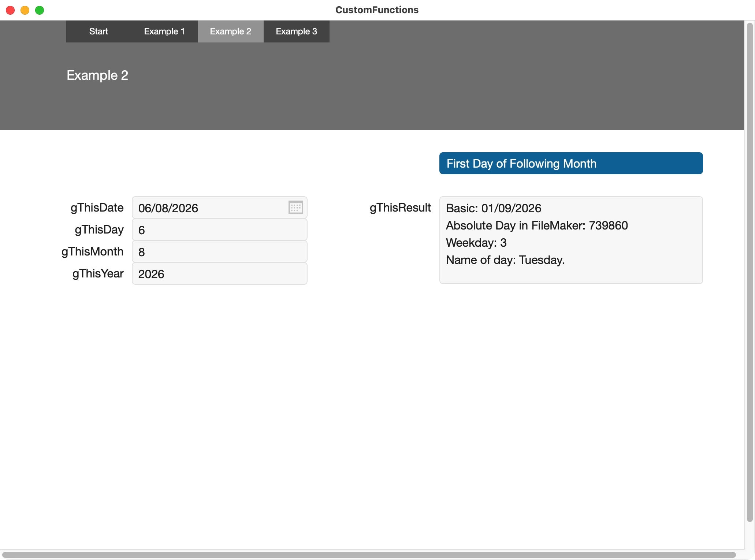This screenshot has height=560, width=755.
Task: Open the Example 3 tab
Action: click(x=296, y=31)
